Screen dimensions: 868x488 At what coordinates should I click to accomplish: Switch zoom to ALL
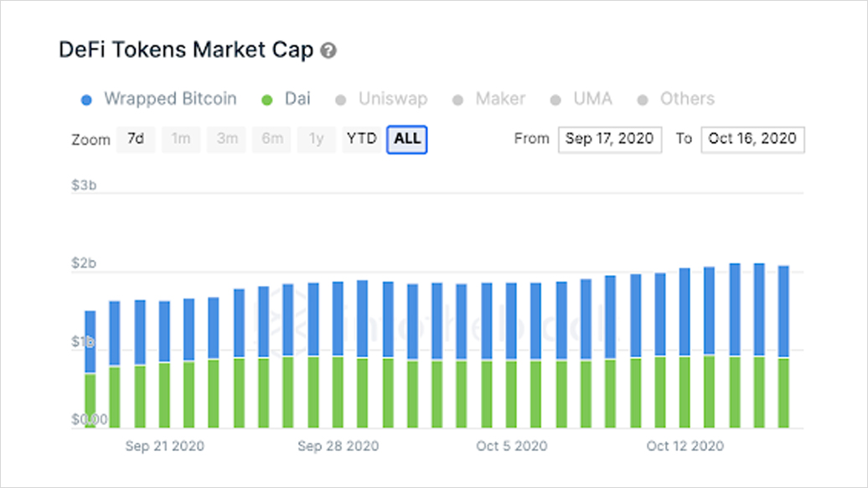point(407,139)
